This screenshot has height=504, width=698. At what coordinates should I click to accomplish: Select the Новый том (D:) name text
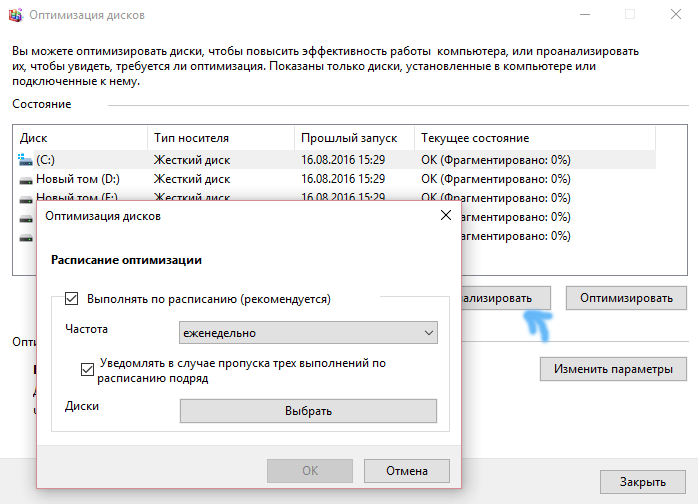point(78,179)
